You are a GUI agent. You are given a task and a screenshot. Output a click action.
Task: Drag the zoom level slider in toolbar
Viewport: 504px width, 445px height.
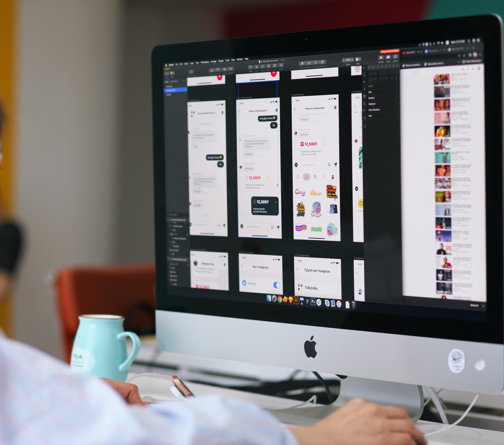347,60
